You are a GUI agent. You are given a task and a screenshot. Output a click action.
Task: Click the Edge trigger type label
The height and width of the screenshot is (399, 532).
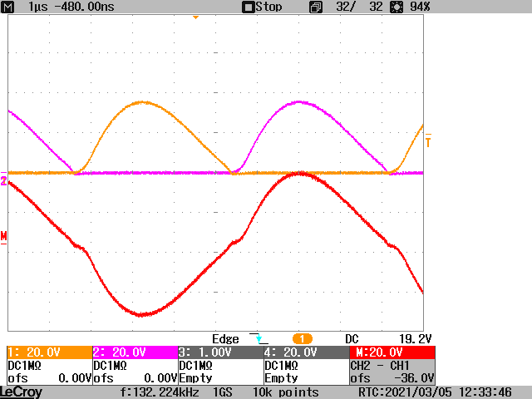click(225, 339)
